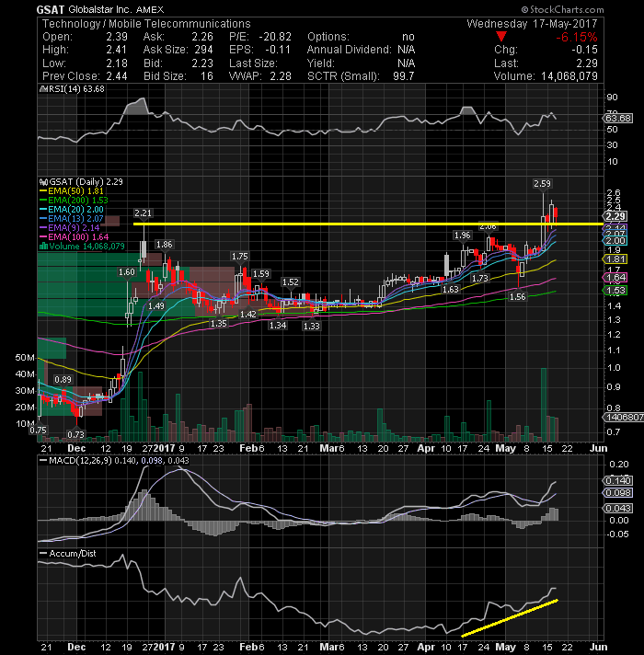644x655 pixels.
Task: Click the 50M volume axis label
Action: [25, 358]
